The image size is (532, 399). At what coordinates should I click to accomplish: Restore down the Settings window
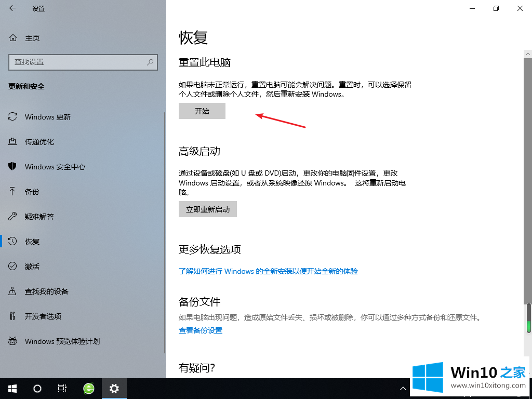pyautogui.click(x=496, y=8)
